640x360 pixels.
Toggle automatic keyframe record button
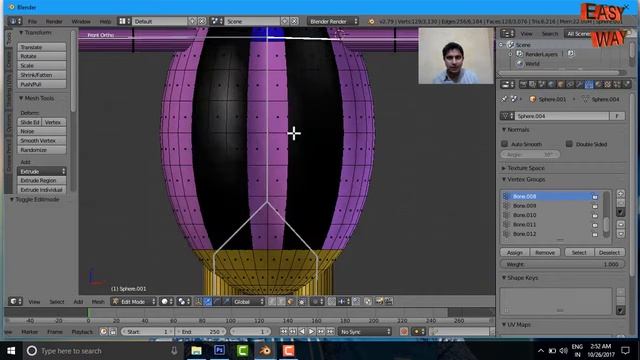click(x=404, y=332)
